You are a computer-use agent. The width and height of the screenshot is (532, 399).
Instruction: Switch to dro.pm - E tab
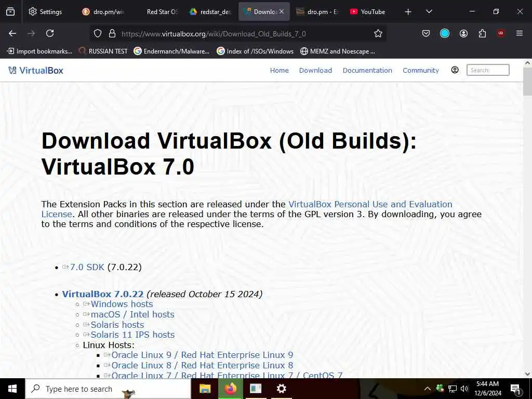click(317, 11)
